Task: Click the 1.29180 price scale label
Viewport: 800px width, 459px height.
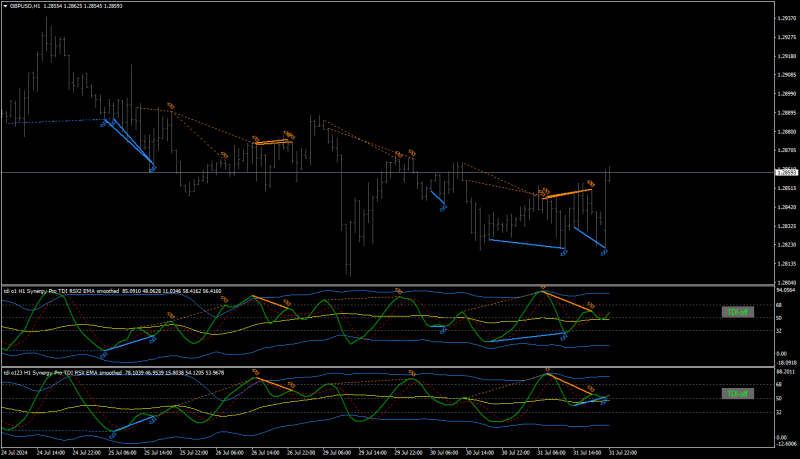Action: click(x=786, y=56)
